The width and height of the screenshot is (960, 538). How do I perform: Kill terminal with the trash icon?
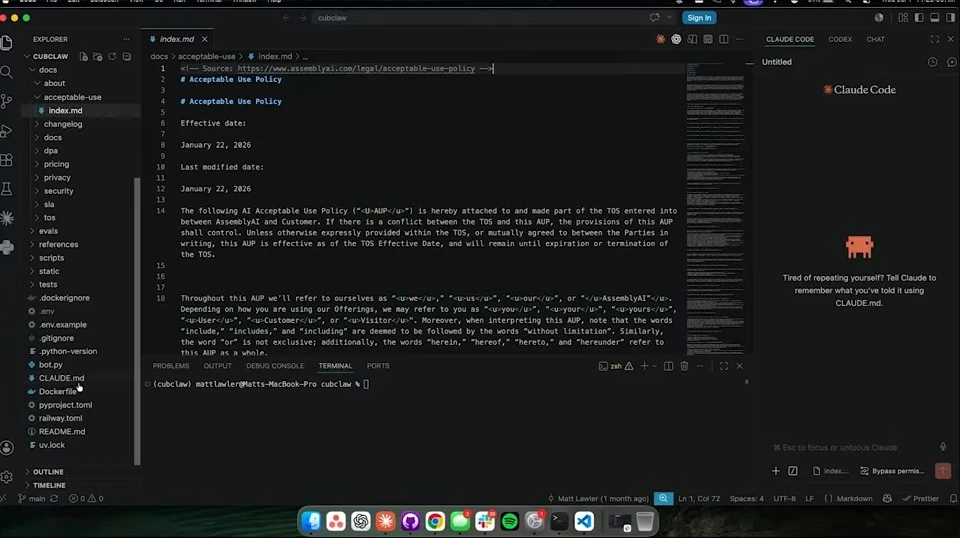click(684, 366)
